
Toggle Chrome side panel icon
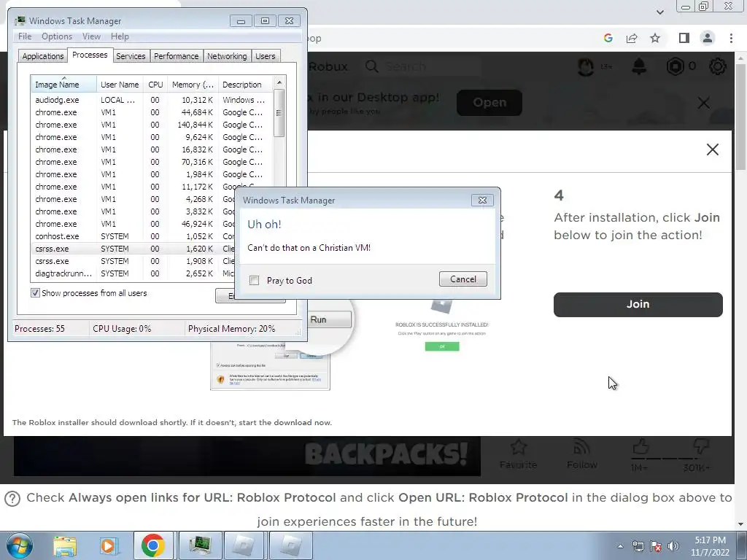coord(684,38)
